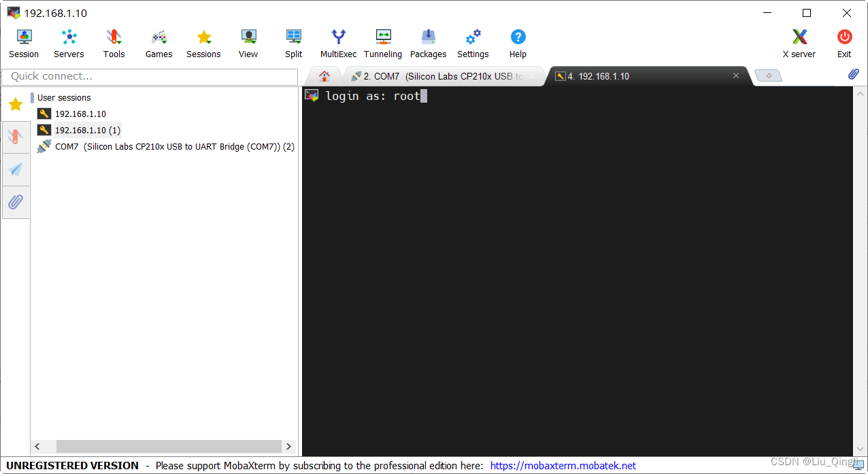Launch the Games icon
868x474 pixels.
158,44
